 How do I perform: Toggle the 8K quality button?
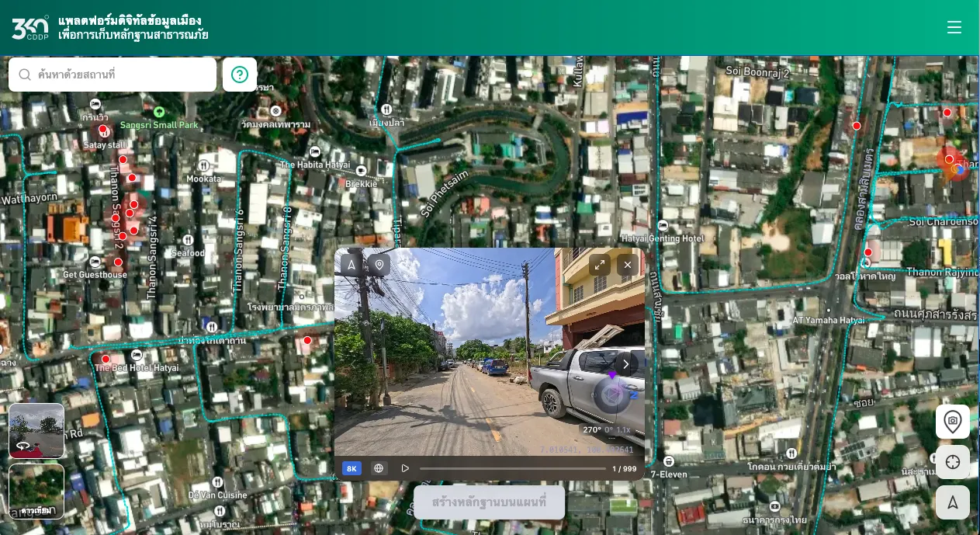click(351, 468)
